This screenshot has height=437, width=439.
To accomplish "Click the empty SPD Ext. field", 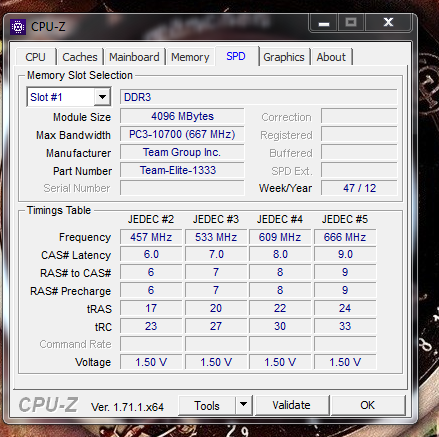I will point(359,170).
